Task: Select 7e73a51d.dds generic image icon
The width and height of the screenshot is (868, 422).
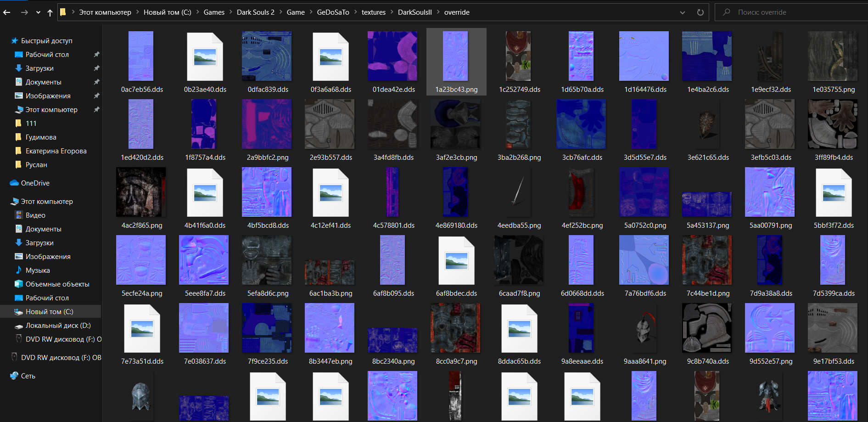Action: pos(142,329)
